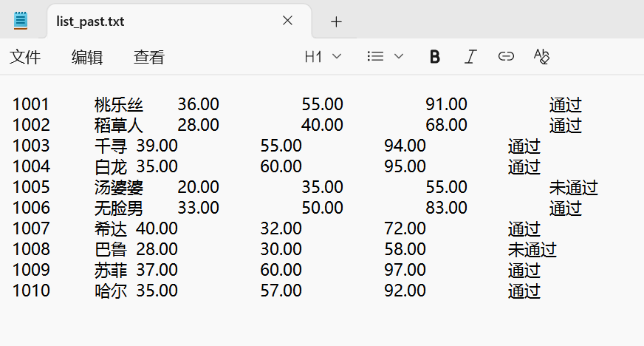Click the name 桃乐丝
This screenshot has width=644, height=346.
[119, 105]
